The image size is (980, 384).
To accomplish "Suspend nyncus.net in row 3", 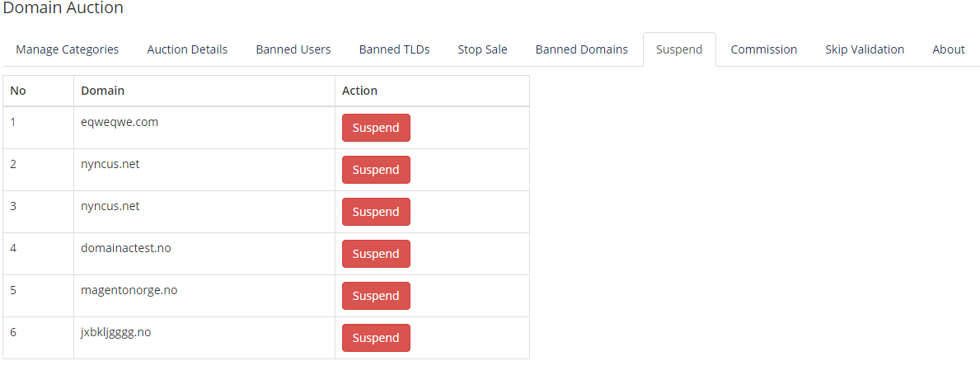I will coord(376,212).
